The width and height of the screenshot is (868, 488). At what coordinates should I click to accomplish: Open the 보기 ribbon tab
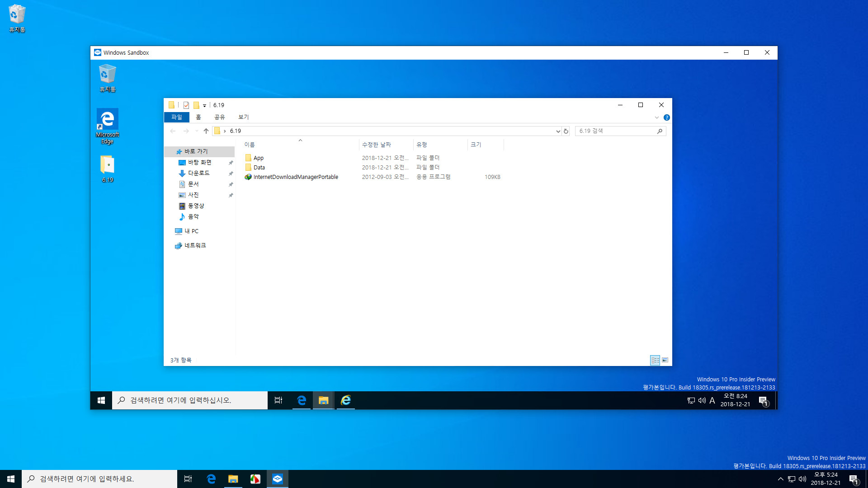(244, 117)
